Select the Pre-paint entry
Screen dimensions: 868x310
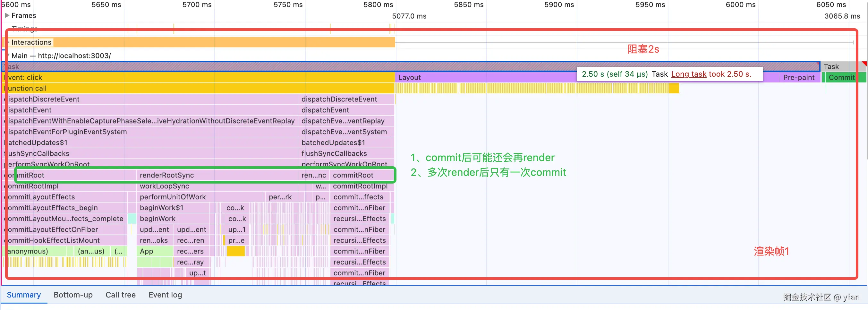click(x=800, y=78)
